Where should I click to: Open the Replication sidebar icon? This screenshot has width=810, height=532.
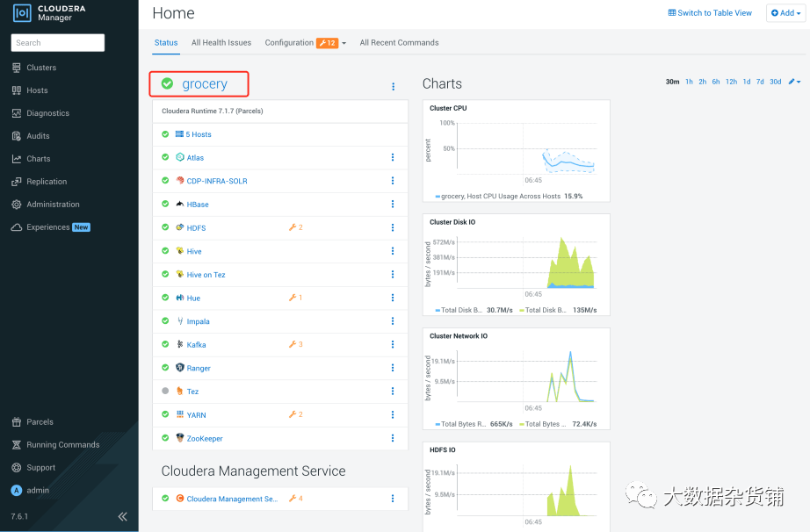(17, 182)
